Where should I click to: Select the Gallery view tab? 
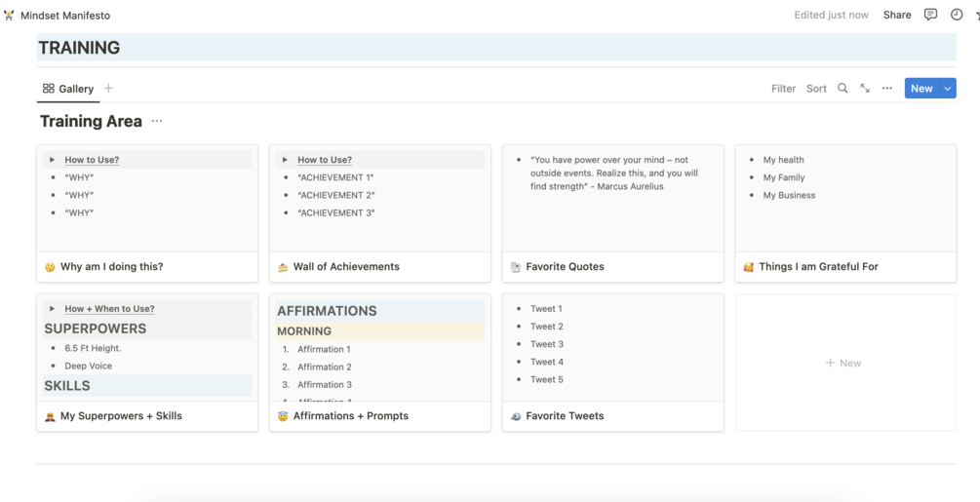[68, 88]
